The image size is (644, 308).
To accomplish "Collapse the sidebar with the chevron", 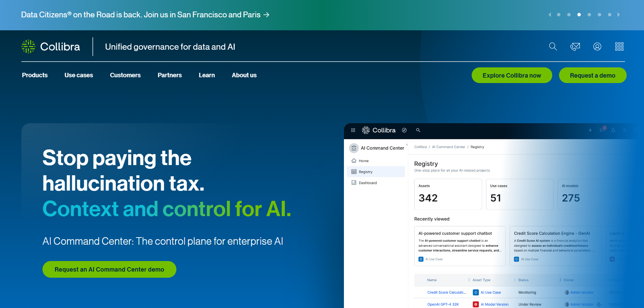I will coord(407,145).
